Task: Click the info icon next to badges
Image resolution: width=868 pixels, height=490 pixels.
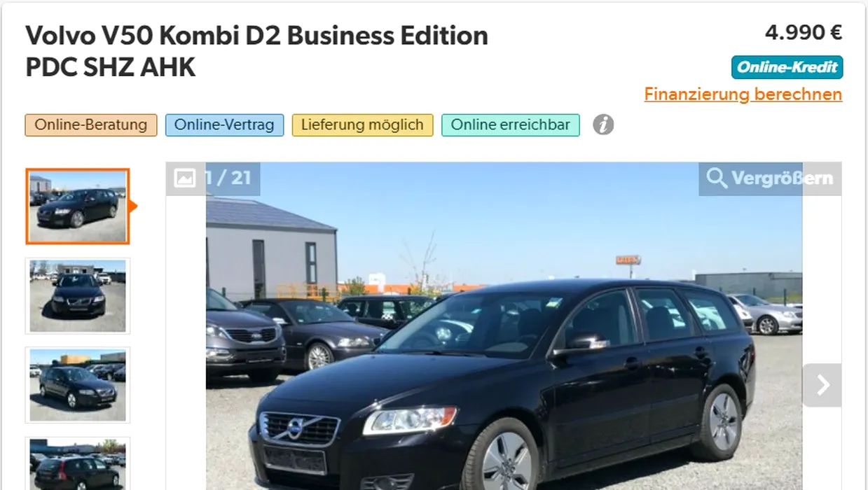Action: click(603, 125)
